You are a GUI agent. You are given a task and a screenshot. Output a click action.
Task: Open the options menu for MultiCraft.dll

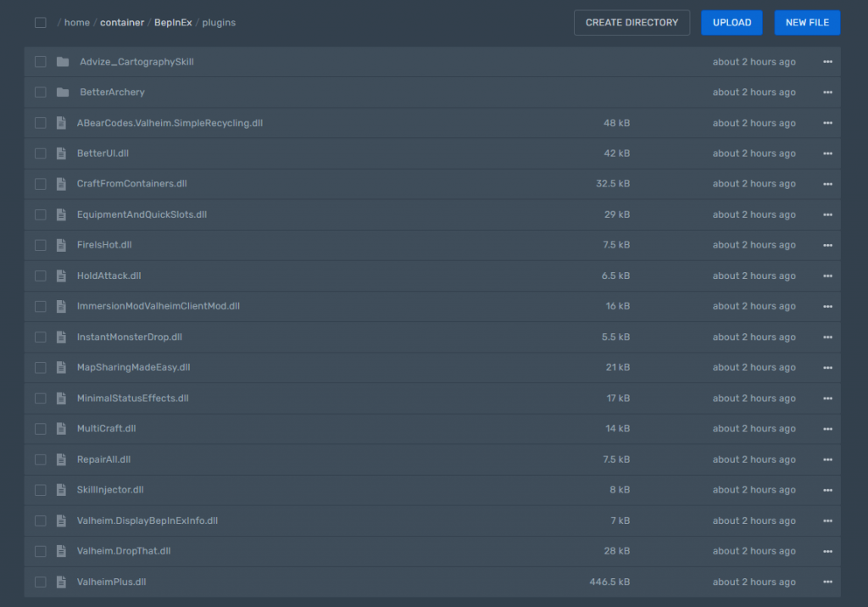tap(827, 429)
